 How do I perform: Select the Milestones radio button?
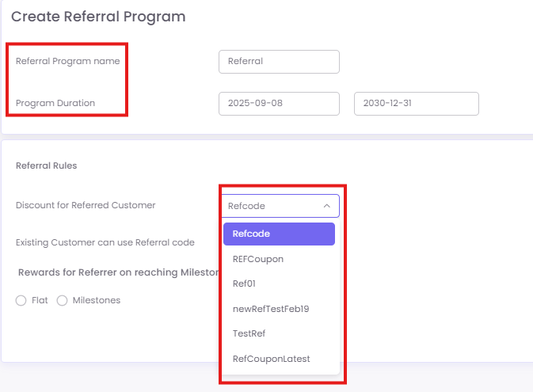[62, 301]
